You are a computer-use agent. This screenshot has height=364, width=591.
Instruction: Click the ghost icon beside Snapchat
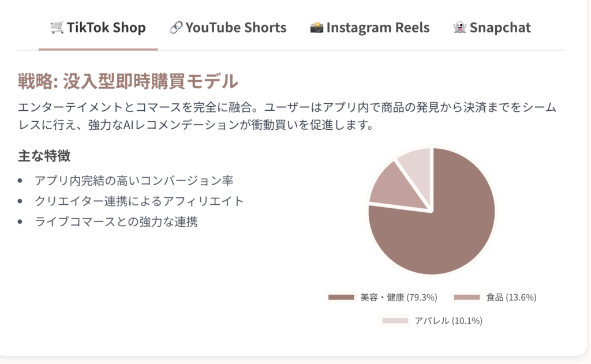459,27
